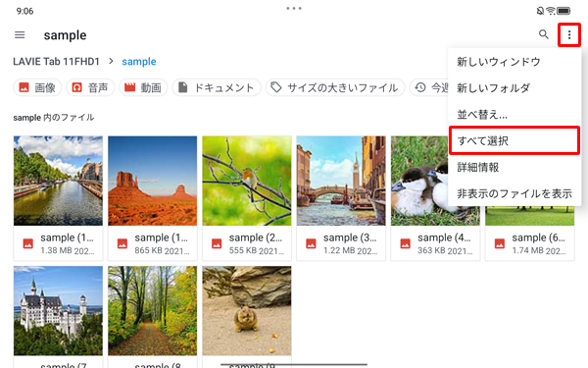Open the desert butte photo thumbnail
This screenshot has width=588, height=368.
pyautogui.click(x=152, y=181)
